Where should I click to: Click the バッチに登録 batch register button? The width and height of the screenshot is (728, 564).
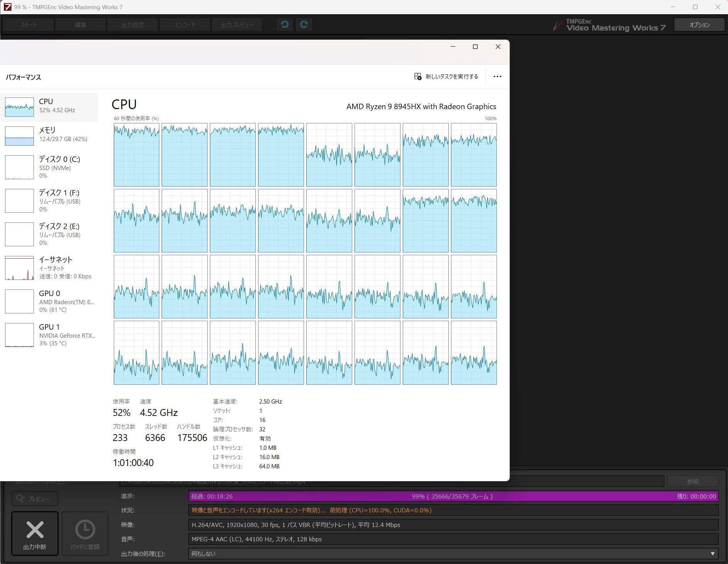[85, 534]
